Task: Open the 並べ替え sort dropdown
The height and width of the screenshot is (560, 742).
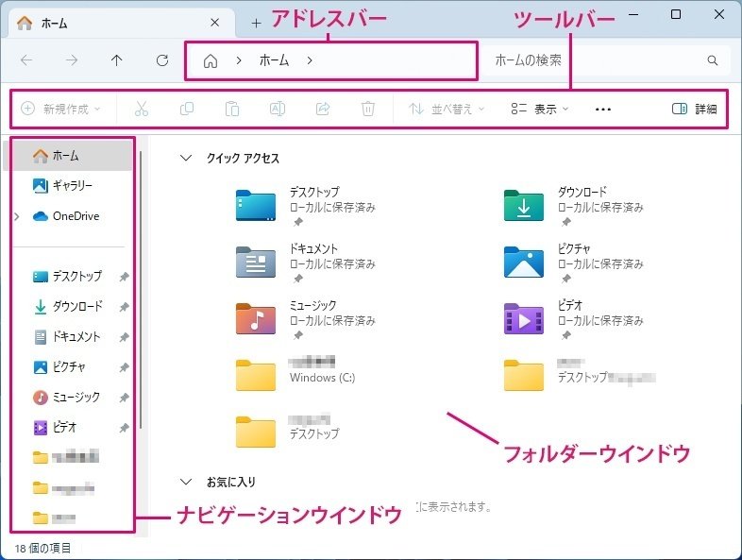Action: [x=447, y=109]
